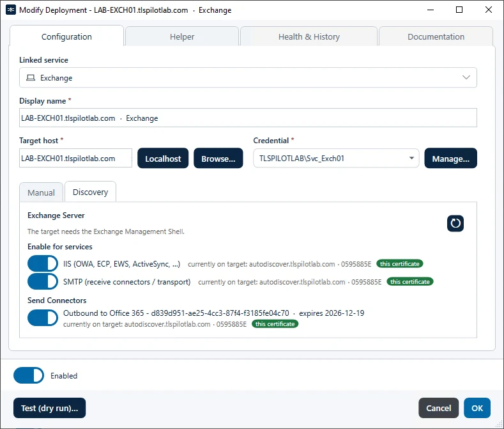Toggle the SMTP receive connectors switch
Viewport: 504px width, 429px height.
point(43,281)
